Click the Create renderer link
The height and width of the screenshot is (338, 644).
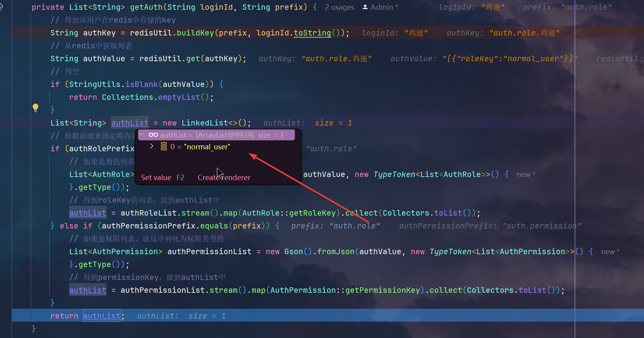click(x=224, y=177)
